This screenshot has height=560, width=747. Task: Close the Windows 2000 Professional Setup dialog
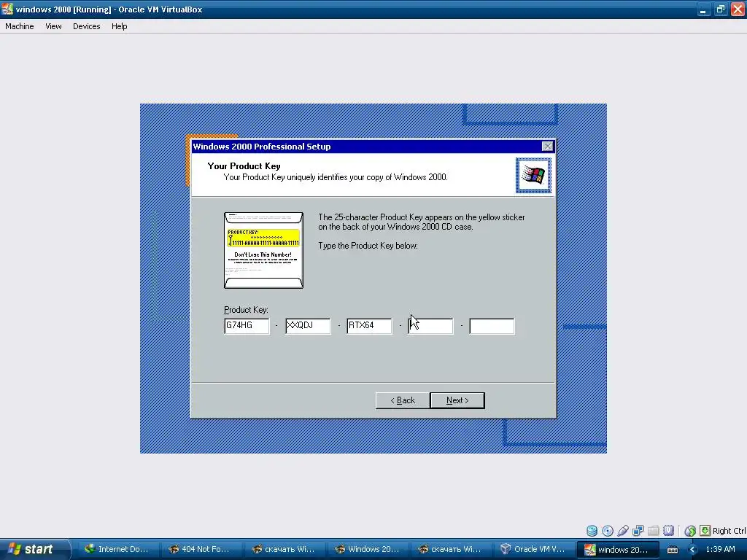pyautogui.click(x=547, y=146)
